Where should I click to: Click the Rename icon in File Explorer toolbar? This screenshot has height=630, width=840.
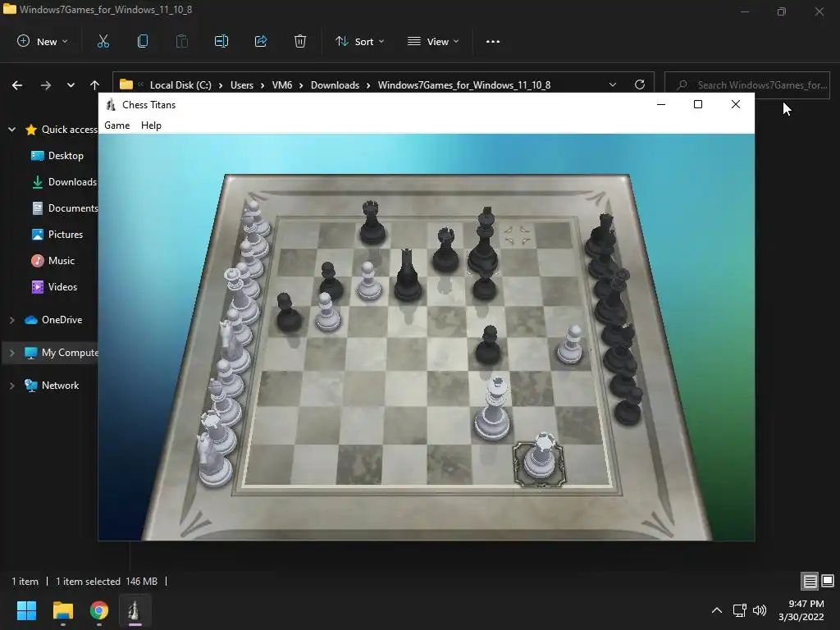[221, 41]
